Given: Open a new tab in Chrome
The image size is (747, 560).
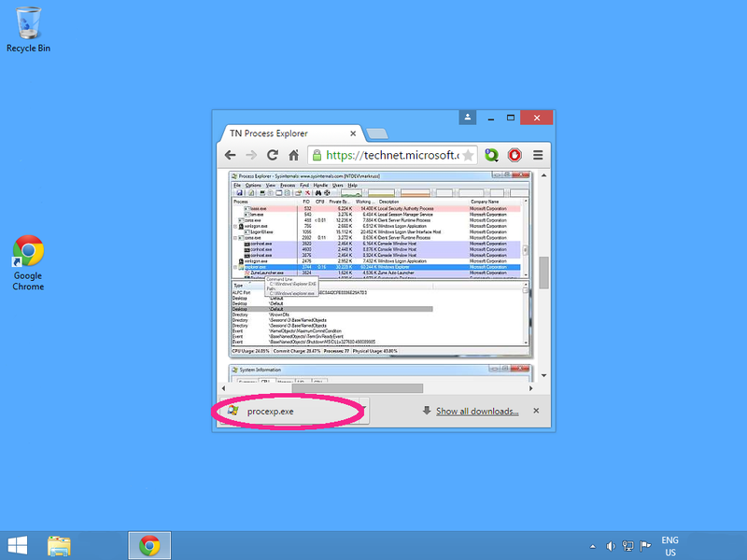Looking at the screenshot, I should point(377,133).
